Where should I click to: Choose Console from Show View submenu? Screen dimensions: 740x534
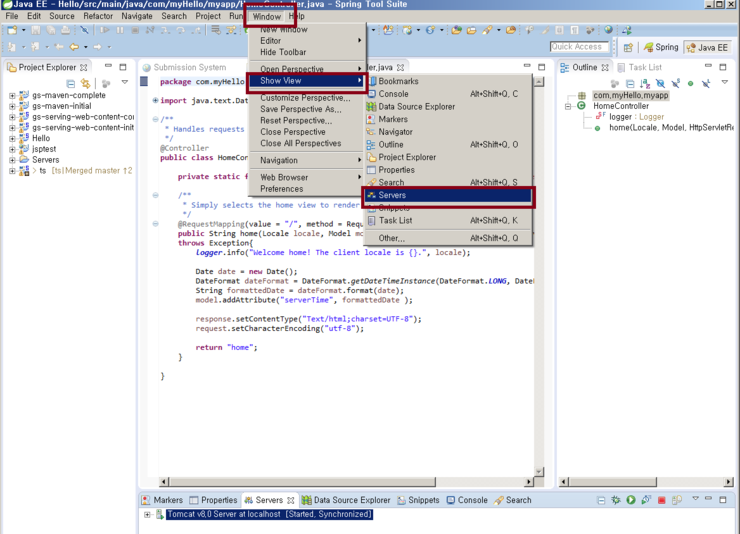pos(448,94)
